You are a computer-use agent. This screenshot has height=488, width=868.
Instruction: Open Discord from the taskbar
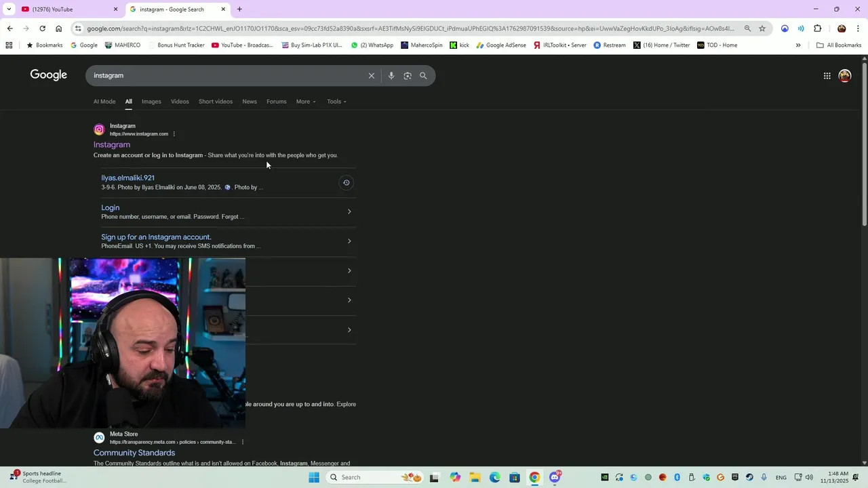tap(555, 477)
